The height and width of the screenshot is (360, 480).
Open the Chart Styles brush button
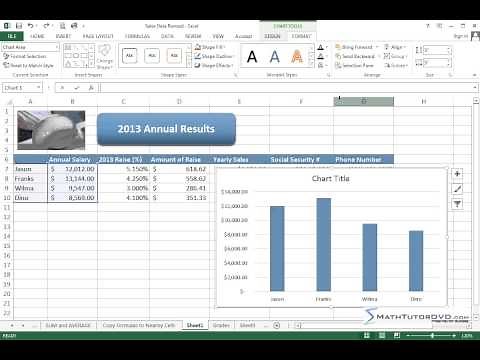coord(457,189)
